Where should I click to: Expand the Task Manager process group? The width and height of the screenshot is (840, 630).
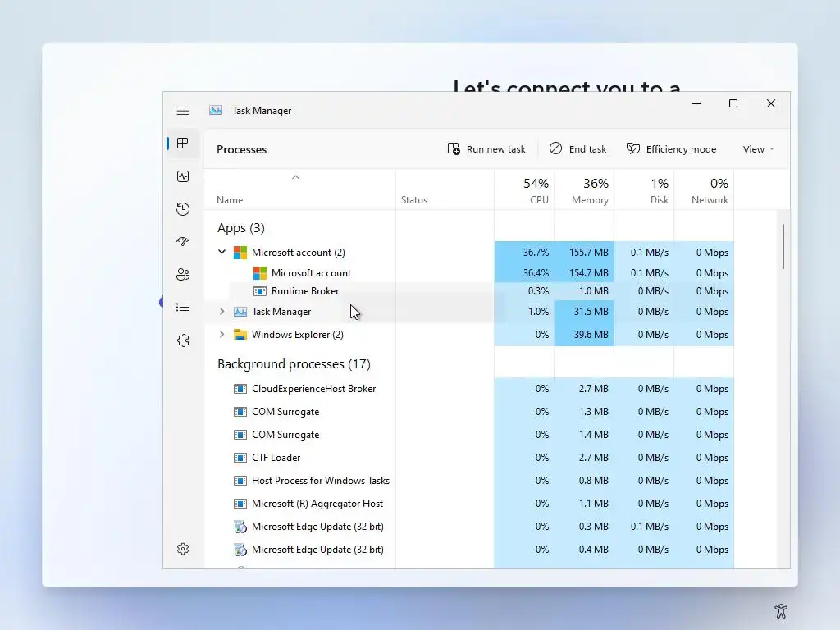pyautogui.click(x=221, y=311)
